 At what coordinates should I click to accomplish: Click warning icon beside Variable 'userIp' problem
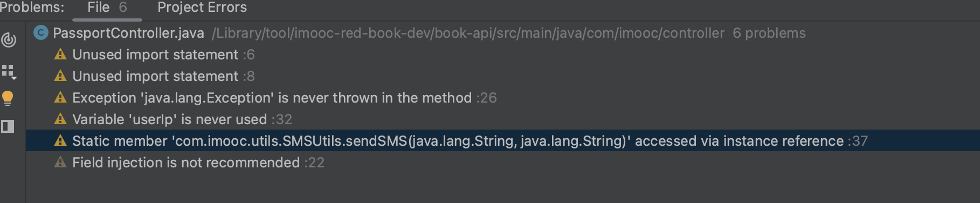pos(60,119)
